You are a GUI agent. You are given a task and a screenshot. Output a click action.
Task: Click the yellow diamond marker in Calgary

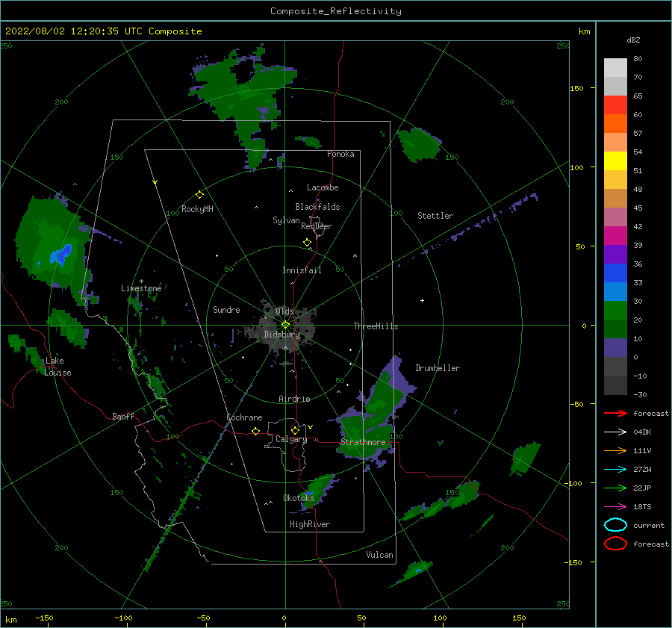point(295,430)
